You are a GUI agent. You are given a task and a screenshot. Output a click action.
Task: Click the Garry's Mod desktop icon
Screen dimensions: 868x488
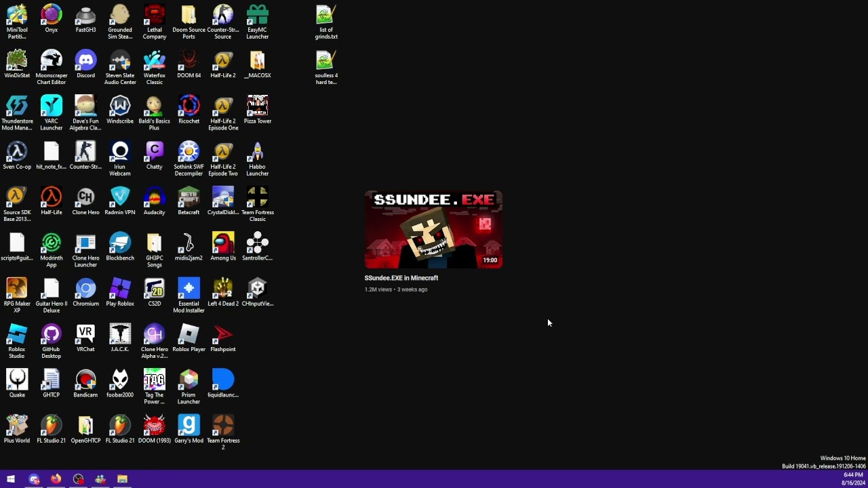[189, 429]
